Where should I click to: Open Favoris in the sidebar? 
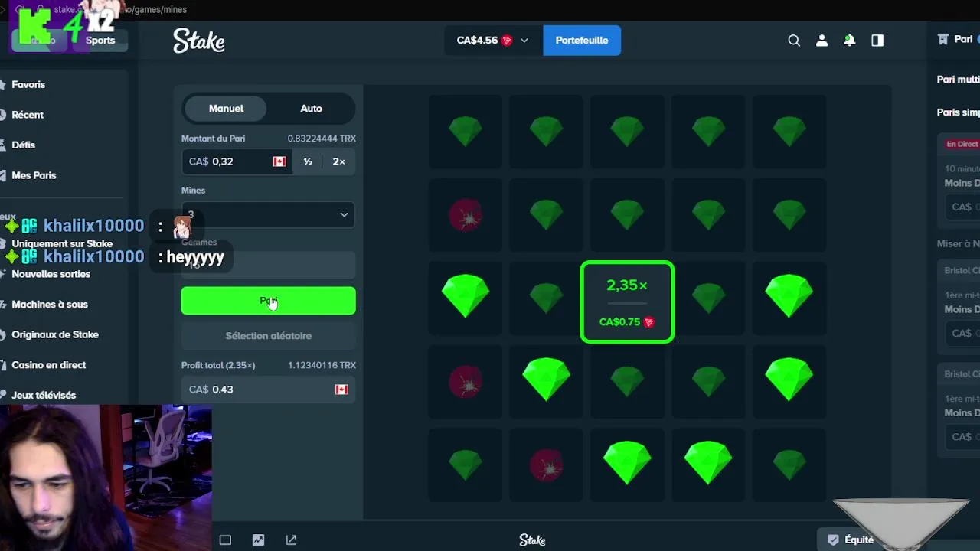tap(28, 85)
